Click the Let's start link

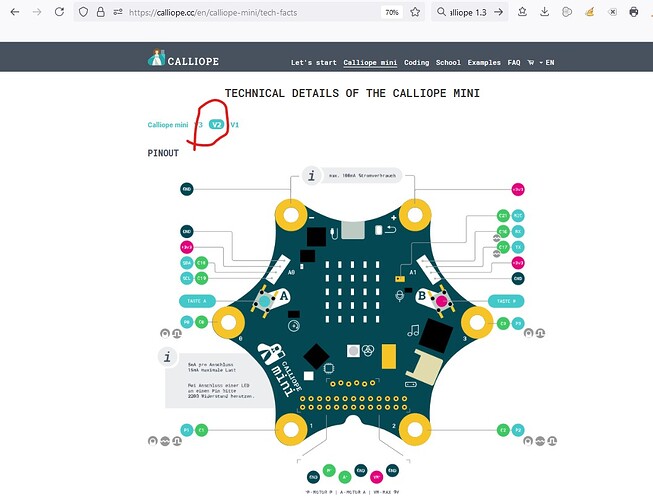click(312, 63)
